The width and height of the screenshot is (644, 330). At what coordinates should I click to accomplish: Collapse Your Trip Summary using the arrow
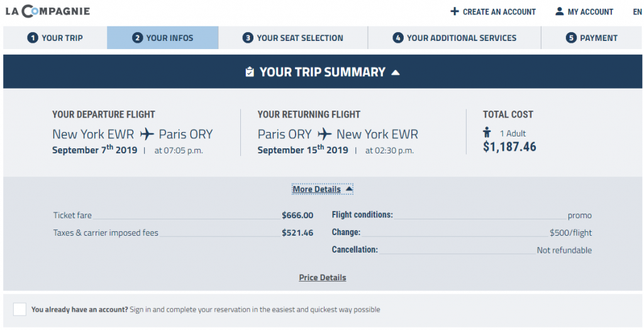pos(396,73)
